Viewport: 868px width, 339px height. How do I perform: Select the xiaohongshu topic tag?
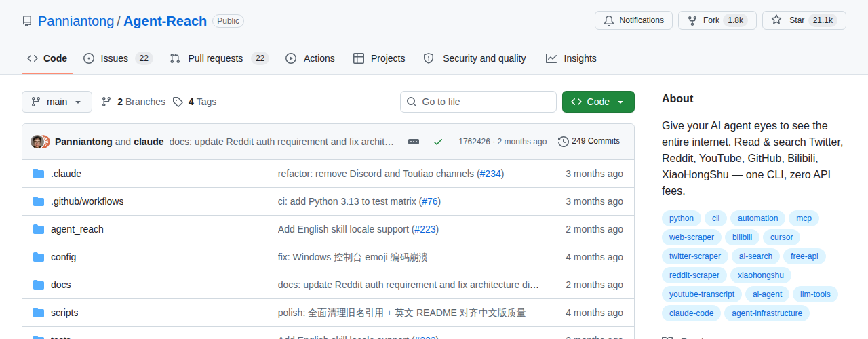(x=761, y=275)
